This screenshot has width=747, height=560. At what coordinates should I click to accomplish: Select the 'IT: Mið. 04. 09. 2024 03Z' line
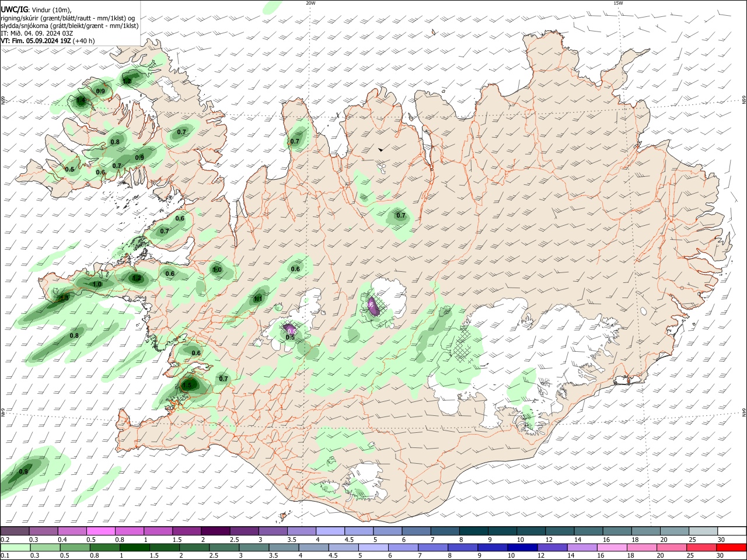click(x=37, y=33)
